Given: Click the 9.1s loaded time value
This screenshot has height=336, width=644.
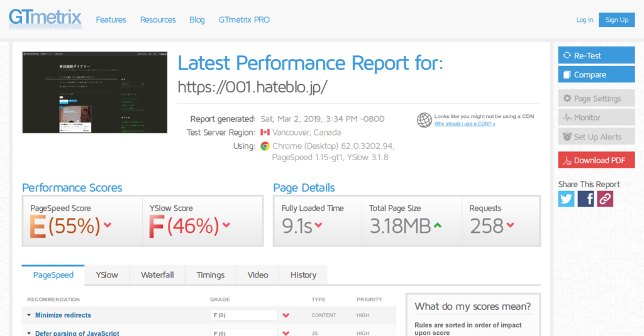Looking at the screenshot, I should tap(297, 226).
